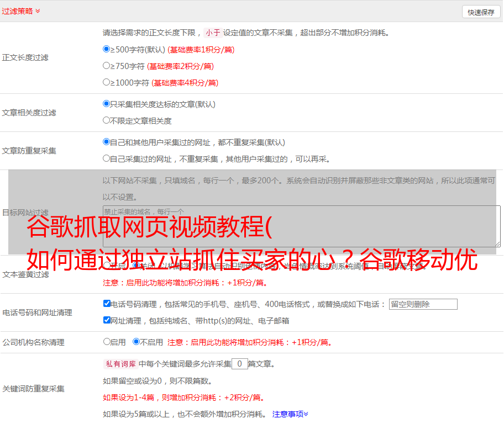This screenshot has height=424, width=504.
Task: Toggle the 电话号码清理 checkbox
Action: click(x=107, y=304)
